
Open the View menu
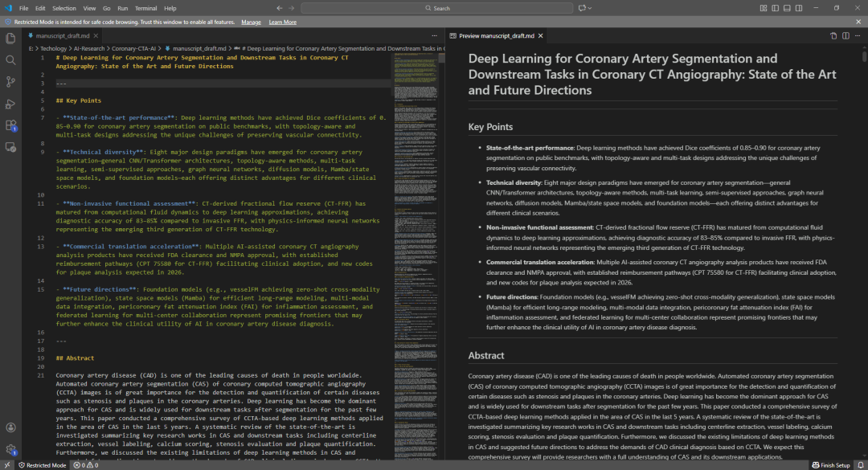pyautogui.click(x=89, y=8)
